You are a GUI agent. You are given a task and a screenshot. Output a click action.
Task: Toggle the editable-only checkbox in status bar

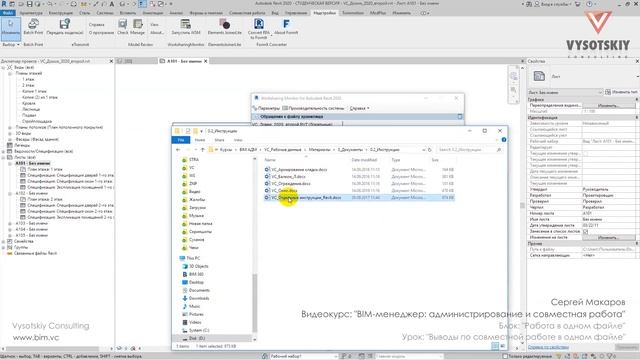505,356
